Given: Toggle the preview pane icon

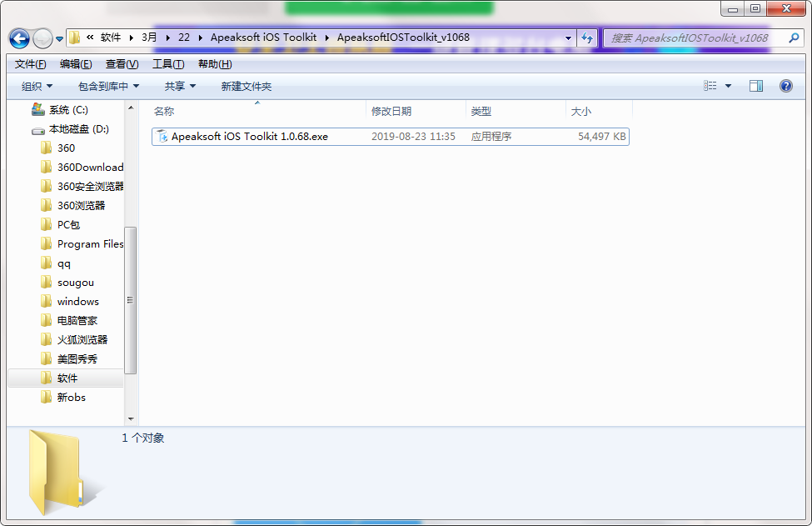Looking at the screenshot, I should [756, 86].
